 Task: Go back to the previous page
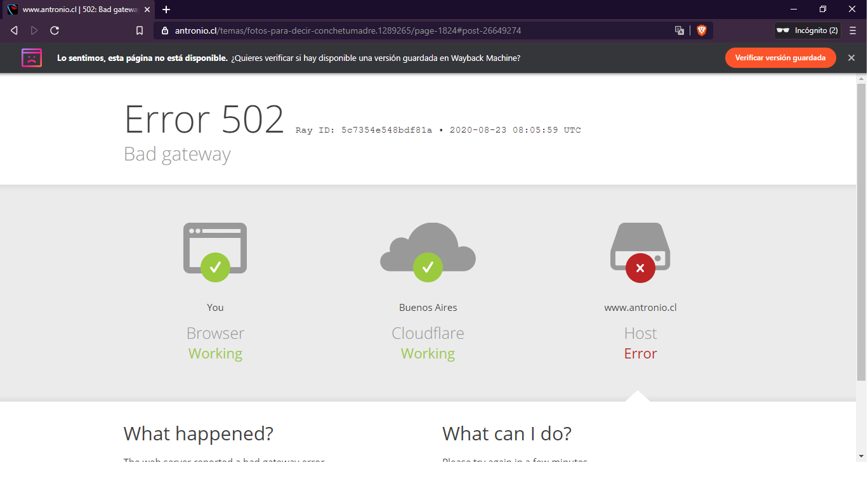click(x=14, y=30)
